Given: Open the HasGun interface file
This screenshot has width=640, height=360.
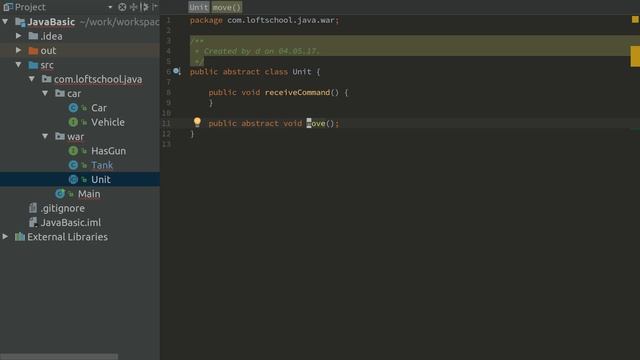Looking at the screenshot, I should (109, 151).
